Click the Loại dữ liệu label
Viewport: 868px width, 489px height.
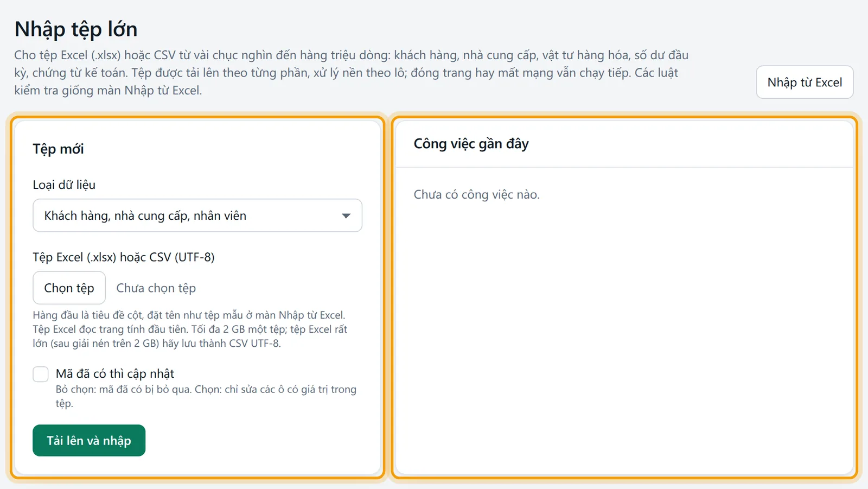click(x=64, y=185)
